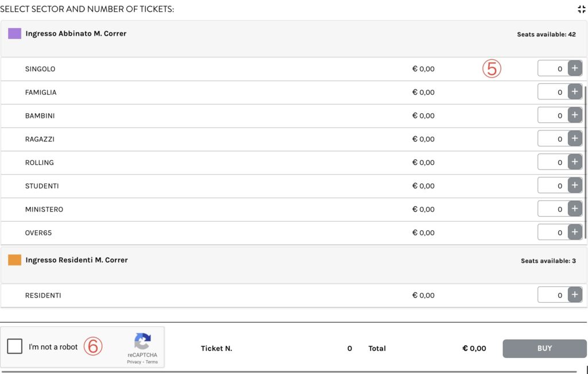Add one FAMIGLIA ticket using plus icon
The height and width of the screenshot is (374, 588).
[575, 92]
